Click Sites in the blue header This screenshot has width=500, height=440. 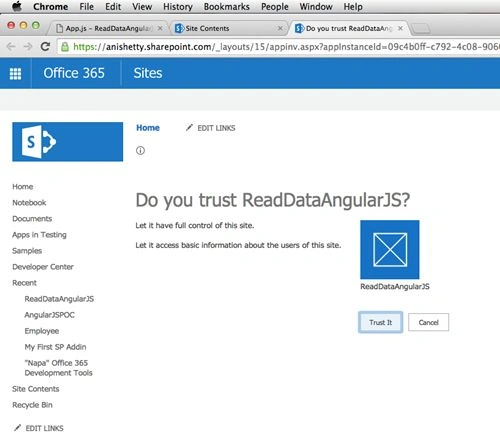[x=148, y=73]
